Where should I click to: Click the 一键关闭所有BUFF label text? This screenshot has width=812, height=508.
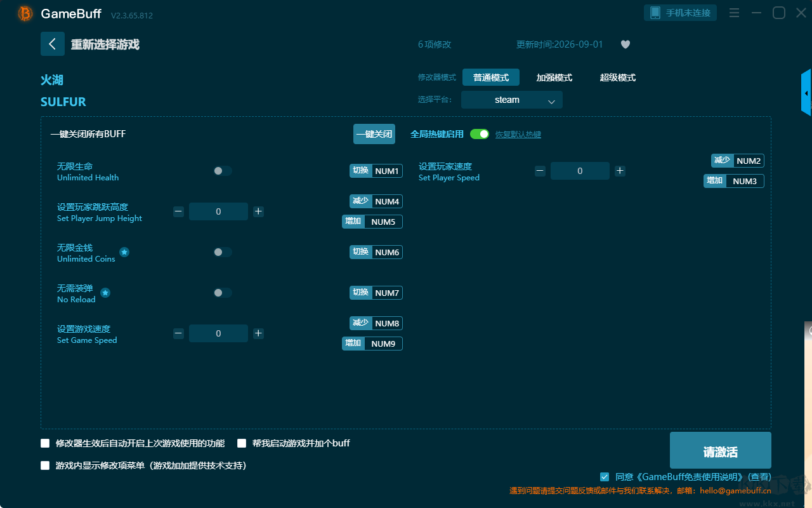coord(88,134)
